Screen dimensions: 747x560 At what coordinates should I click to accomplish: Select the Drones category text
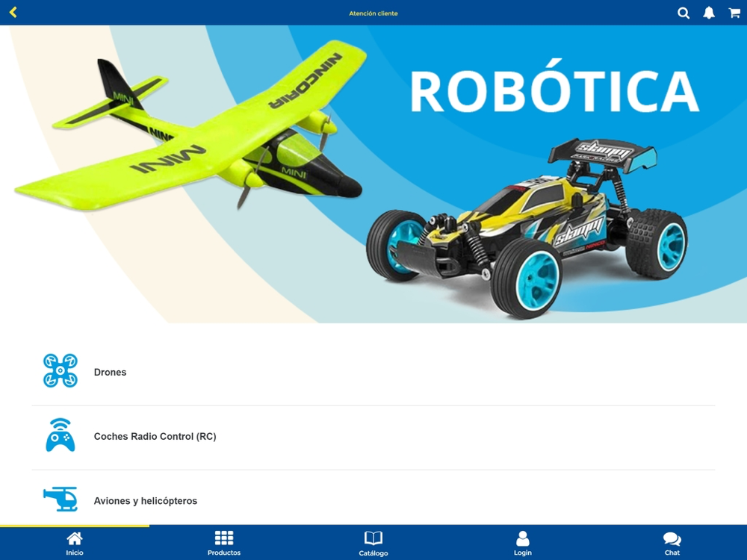[x=110, y=372]
